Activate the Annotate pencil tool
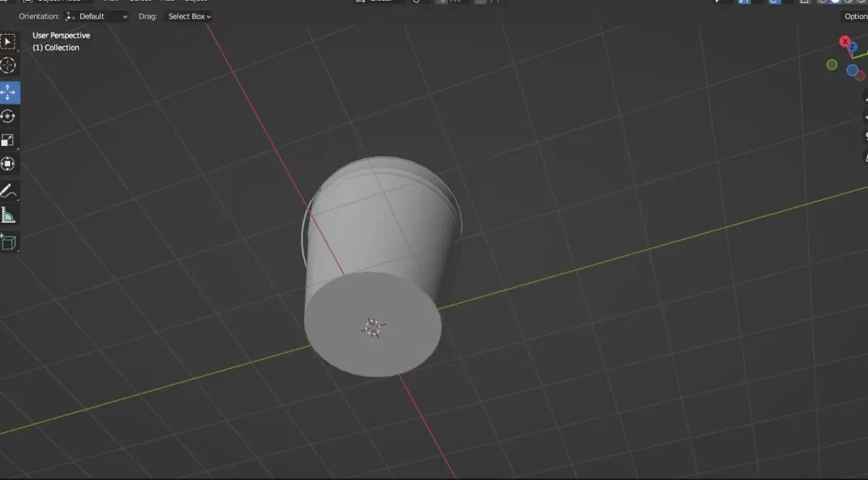The width and height of the screenshot is (868, 480). click(8, 192)
